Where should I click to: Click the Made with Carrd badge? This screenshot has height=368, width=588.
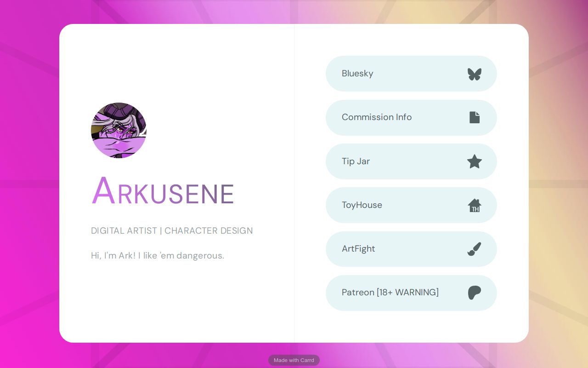coord(294,360)
